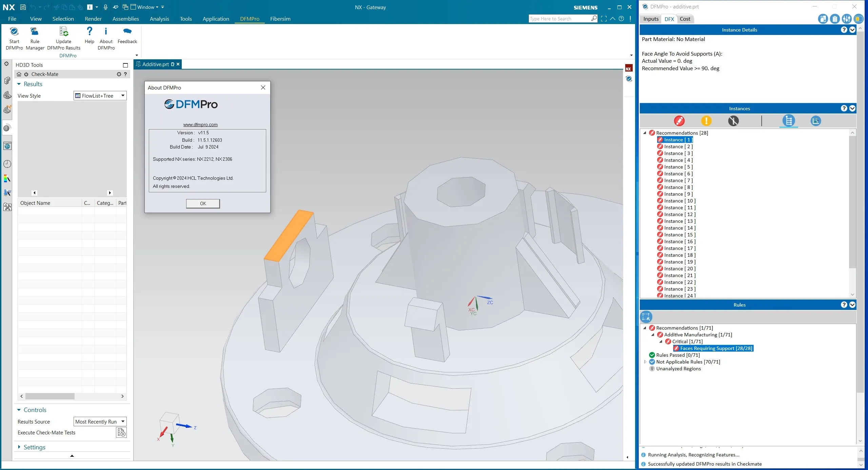Click in Type Here to Search field
The width and height of the screenshot is (868, 470).
[559, 19]
